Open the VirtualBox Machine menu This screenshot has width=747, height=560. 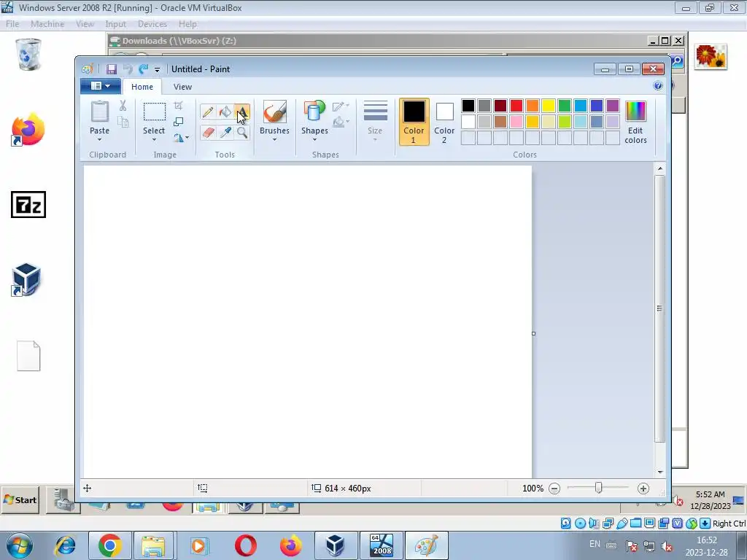47,24
